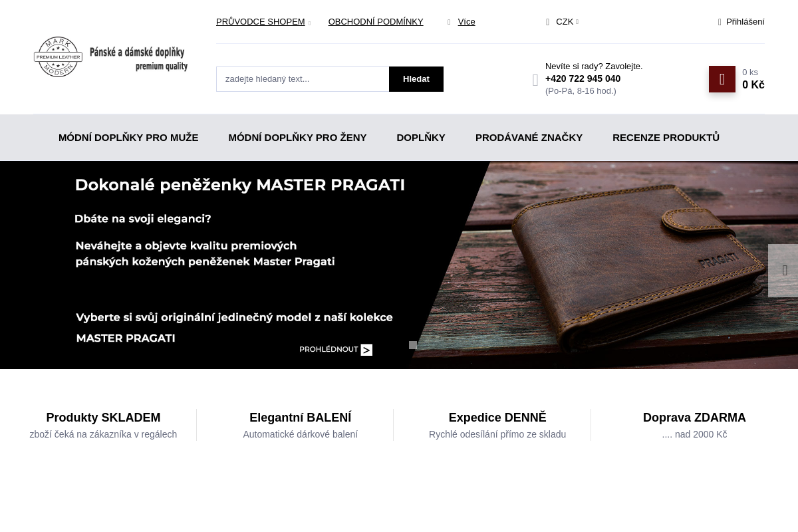
Task: Click the user icon next to Přihlášení
Action: click(720, 22)
